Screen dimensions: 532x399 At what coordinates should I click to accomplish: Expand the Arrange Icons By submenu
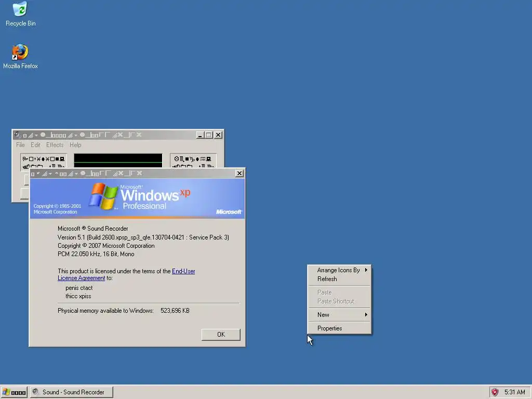[339, 270]
